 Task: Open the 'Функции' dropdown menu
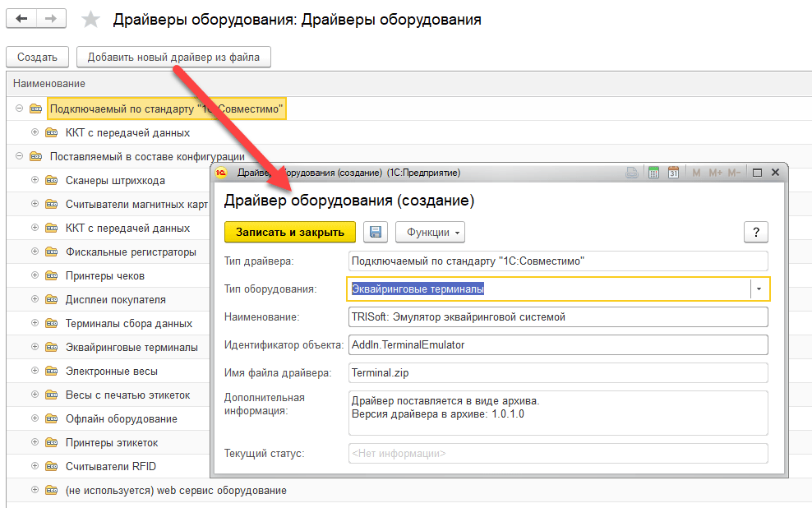click(x=430, y=232)
